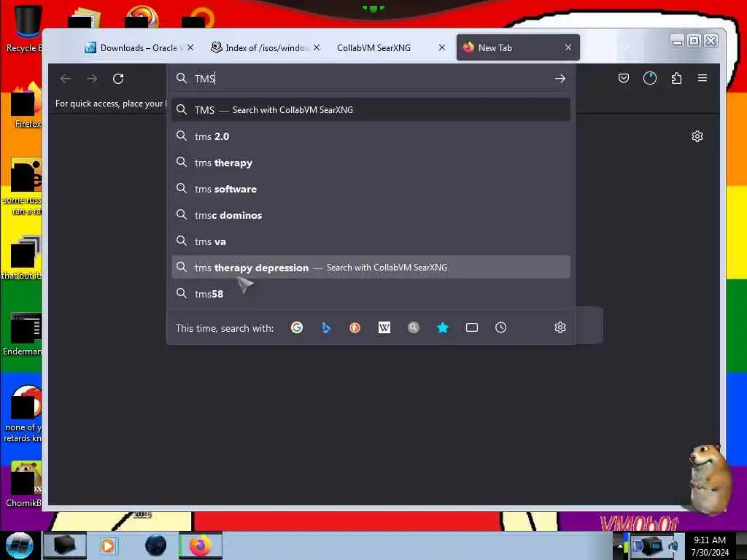This screenshot has width=747, height=560.
Task: Search this time with Google
Action: tap(297, 327)
